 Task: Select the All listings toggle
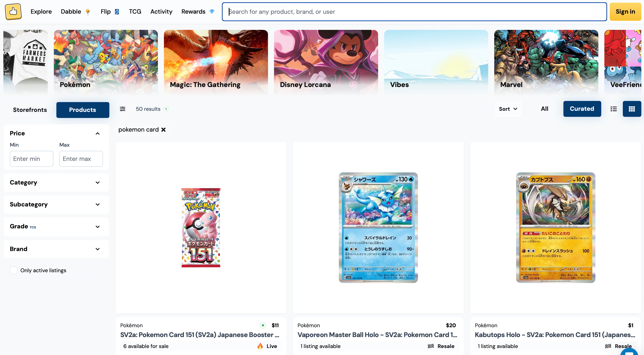[544, 109]
